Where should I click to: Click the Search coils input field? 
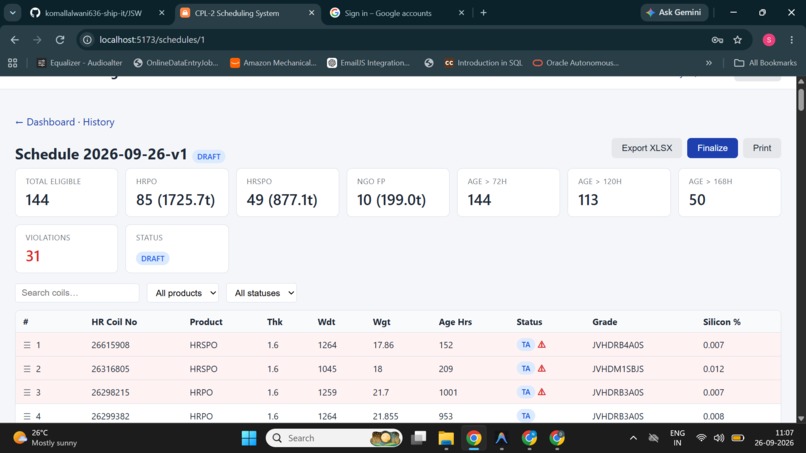coord(77,293)
